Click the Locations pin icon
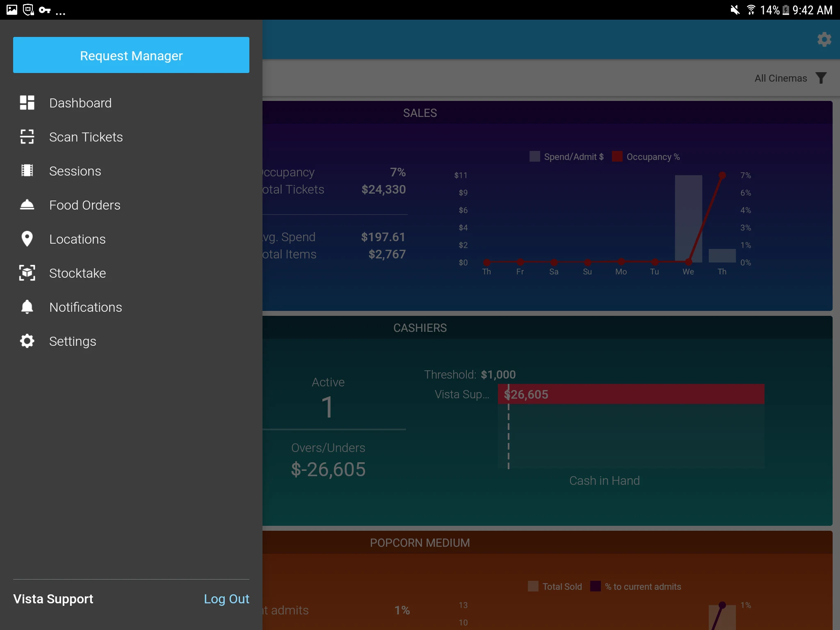Image resolution: width=840 pixels, height=630 pixels. tap(27, 239)
